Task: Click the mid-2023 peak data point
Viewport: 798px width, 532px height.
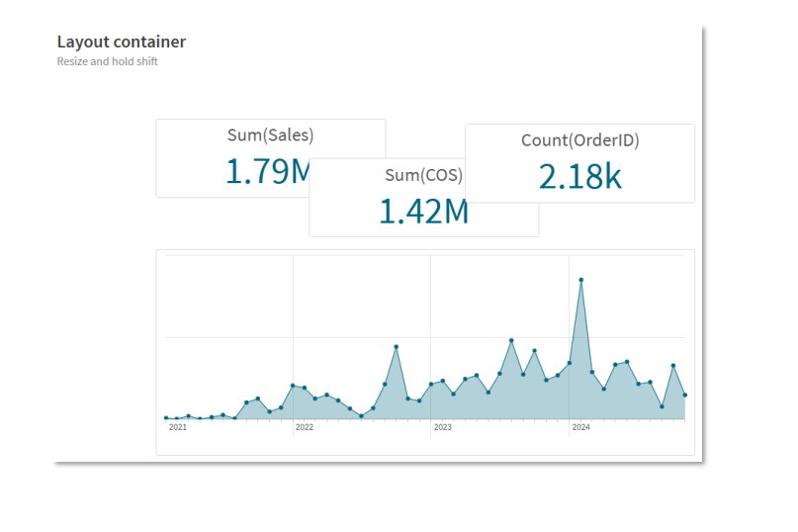Action: pyautogui.click(x=511, y=340)
